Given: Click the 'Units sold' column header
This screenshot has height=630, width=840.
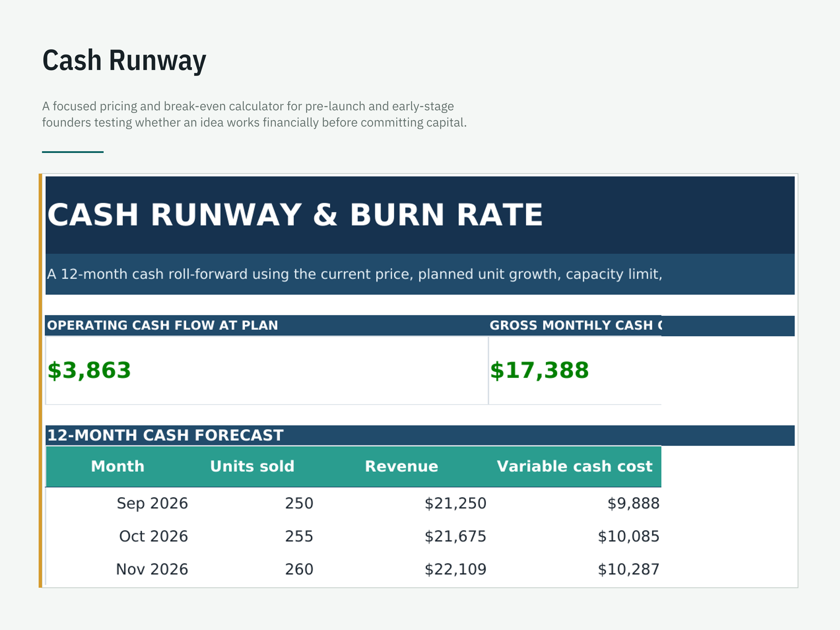Looking at the screenshot, I should [252, 466].
